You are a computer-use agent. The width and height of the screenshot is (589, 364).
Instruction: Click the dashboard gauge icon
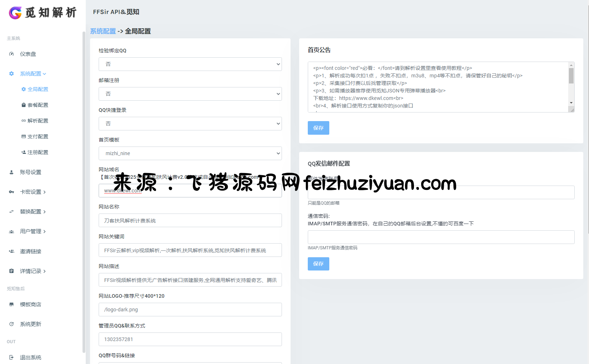click(x=11, y=54)
